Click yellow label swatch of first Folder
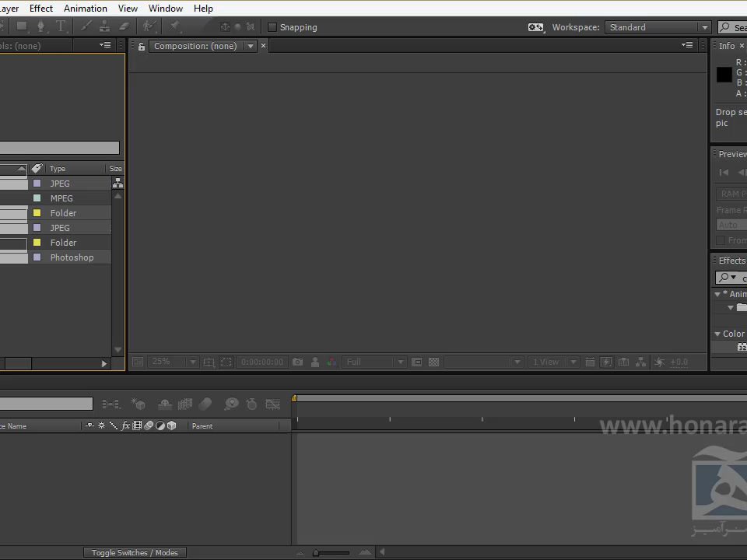This screenshot has width=747, height=560. pos(37,213)
